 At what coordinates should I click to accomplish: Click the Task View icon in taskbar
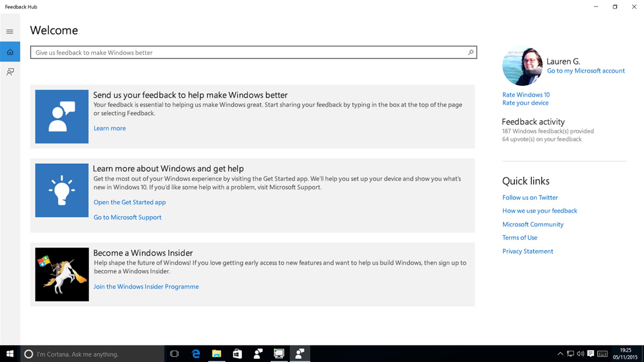coord(174,354)
